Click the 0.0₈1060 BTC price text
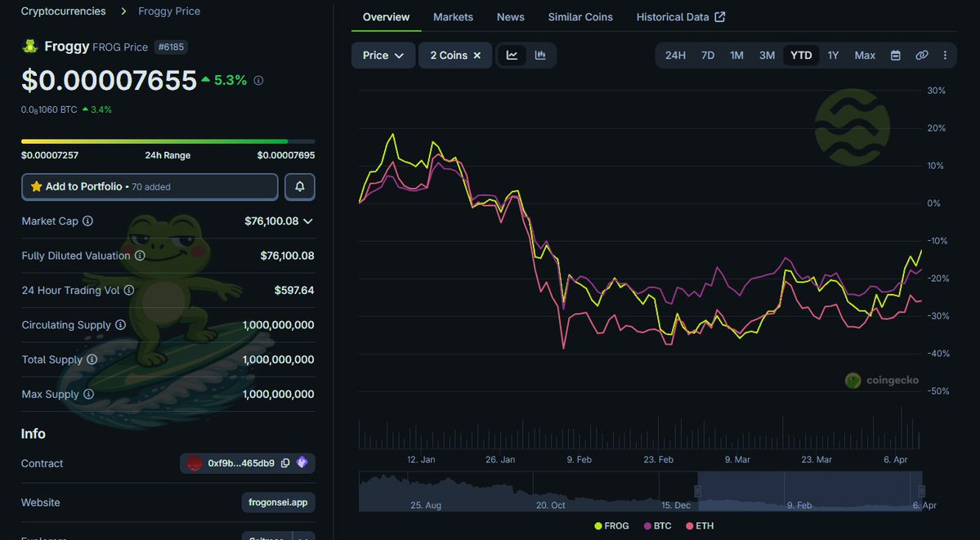Screen dimensions: 980x540 (49, 109)
